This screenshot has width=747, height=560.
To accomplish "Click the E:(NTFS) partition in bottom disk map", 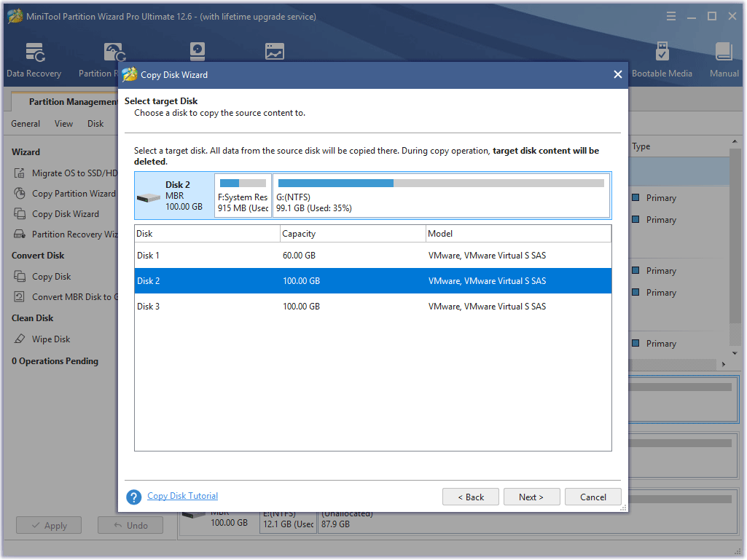I will pos(288,521).
